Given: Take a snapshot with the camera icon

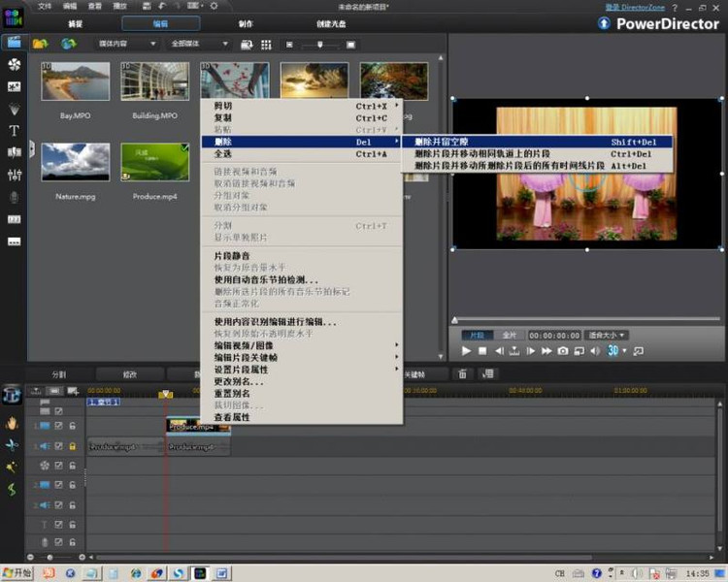Looking at the screenshot, I should pos(563,351).
